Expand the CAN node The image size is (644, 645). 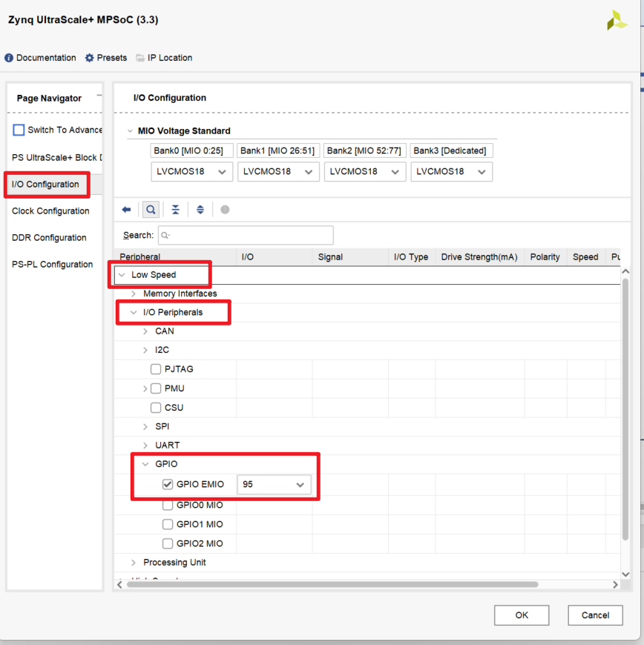pos(145,331)
